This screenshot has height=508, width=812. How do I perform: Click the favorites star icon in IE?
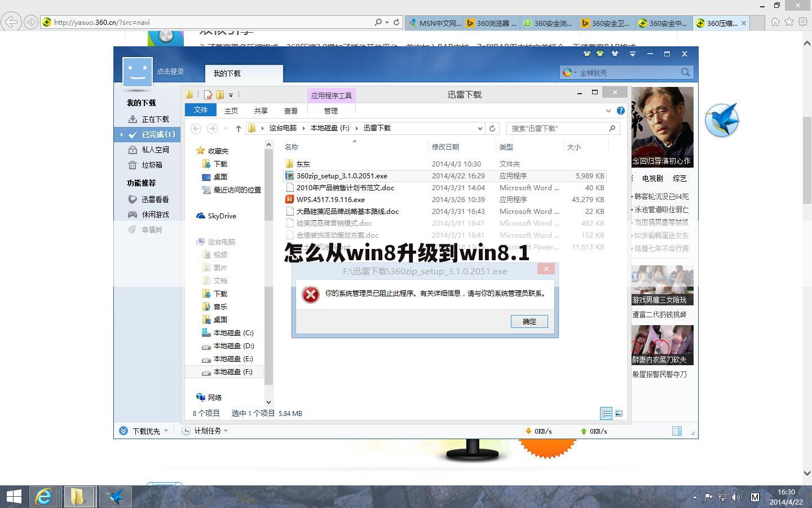tap(789, 22)
